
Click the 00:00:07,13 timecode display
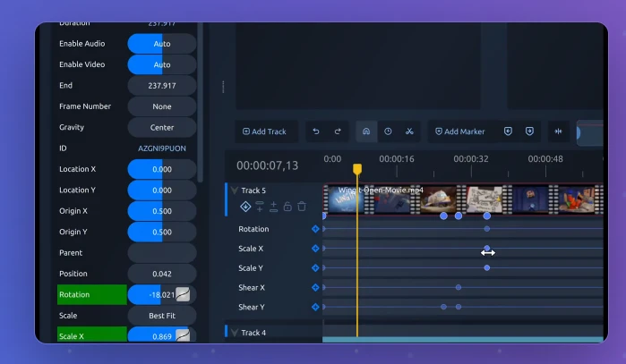pyautogui.click(x=267, y=165)
